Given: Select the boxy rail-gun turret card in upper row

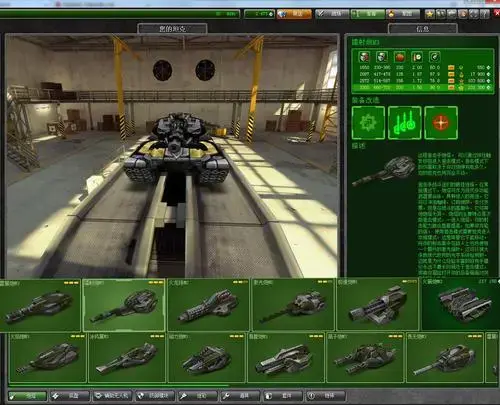Looking at the screenshot, I should 378,305.
